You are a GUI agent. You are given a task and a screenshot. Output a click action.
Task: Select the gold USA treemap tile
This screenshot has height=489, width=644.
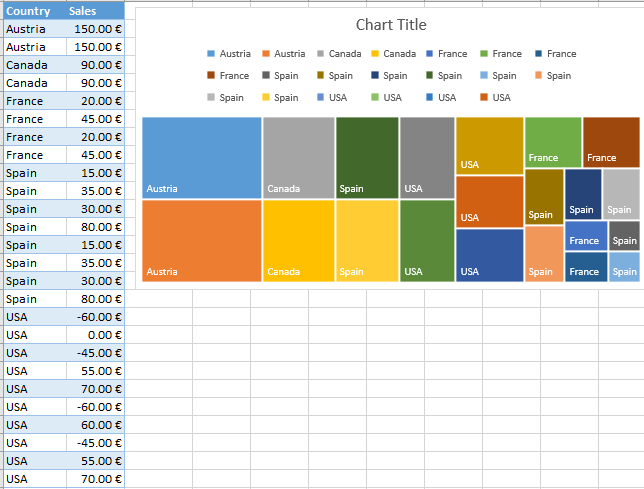pos(489,145)
